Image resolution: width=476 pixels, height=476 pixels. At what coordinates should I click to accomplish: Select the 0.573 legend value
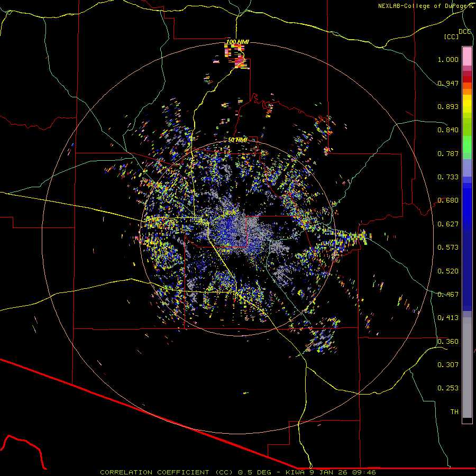[x=448, y=248]
